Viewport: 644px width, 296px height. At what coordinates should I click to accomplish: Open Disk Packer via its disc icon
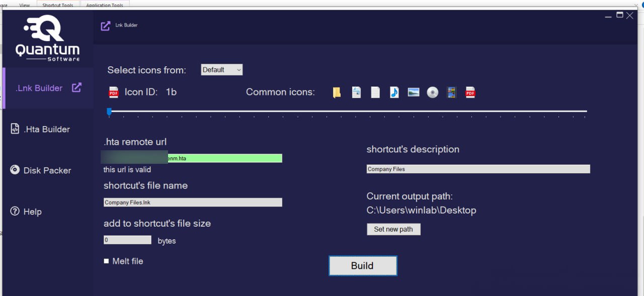pyautogui.click(x=15, y=170)
